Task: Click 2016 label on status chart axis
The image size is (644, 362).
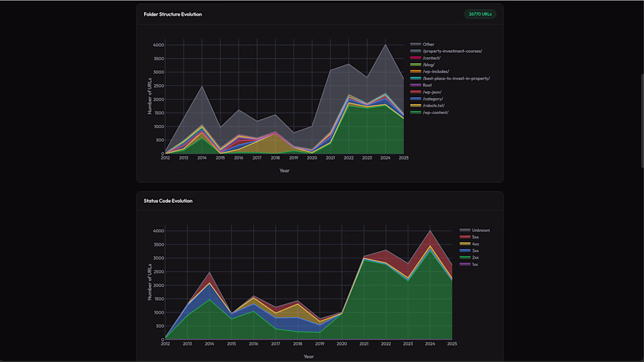Action: pos(254,344)
